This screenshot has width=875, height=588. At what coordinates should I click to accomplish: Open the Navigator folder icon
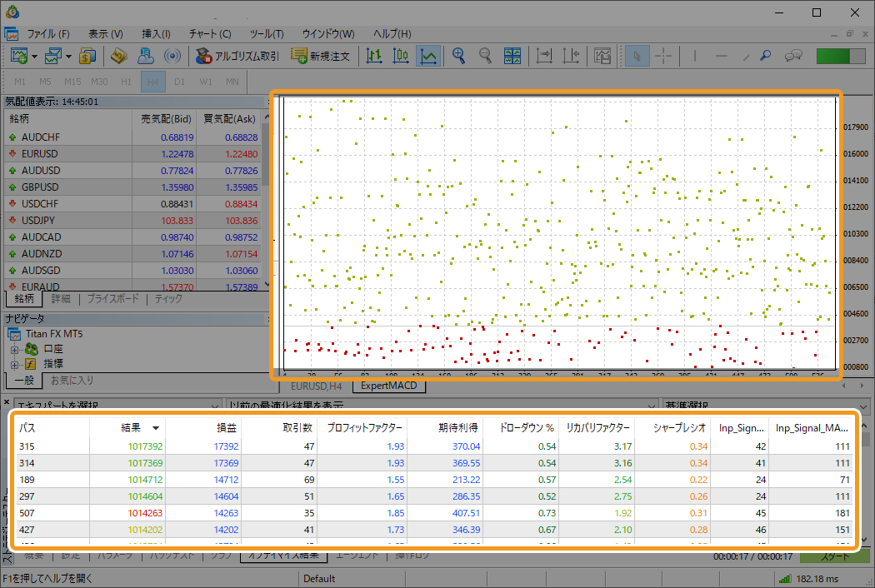point(119,56)
